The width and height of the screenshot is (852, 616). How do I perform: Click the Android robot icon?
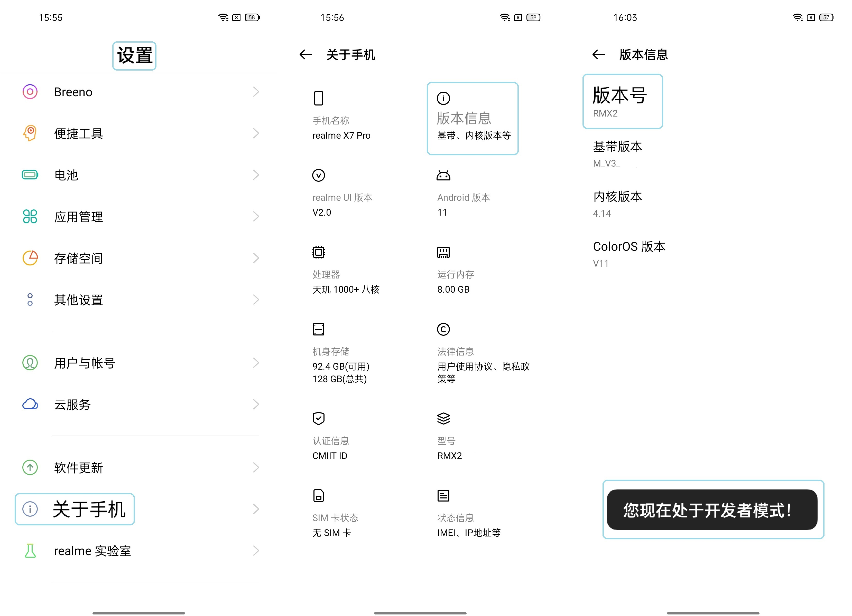click(x=443, y=175)
